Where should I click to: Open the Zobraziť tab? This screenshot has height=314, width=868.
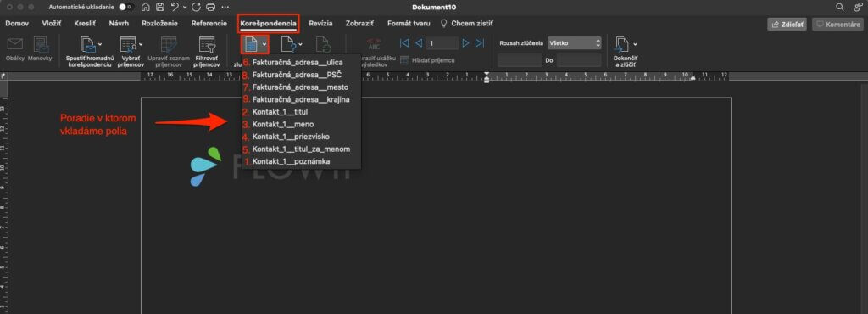pos(359,23)
